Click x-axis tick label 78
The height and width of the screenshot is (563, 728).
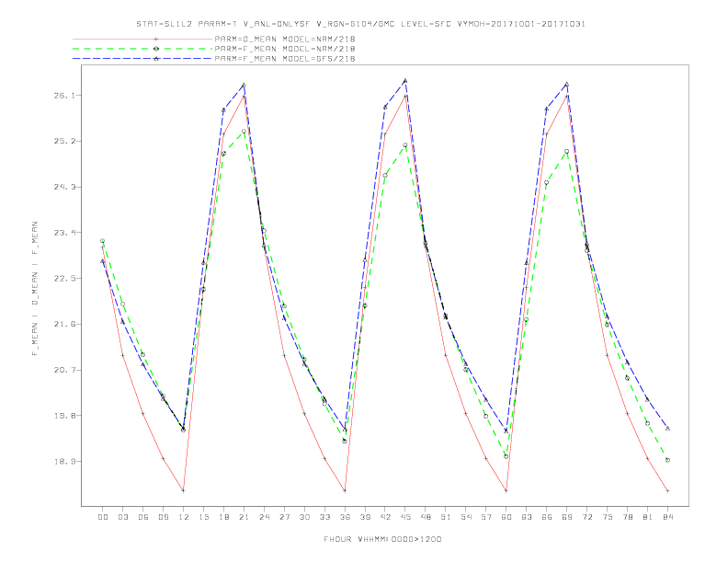tap(627, 517)
